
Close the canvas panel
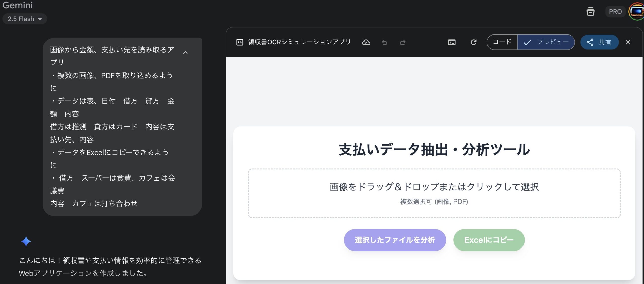point(628,42)
